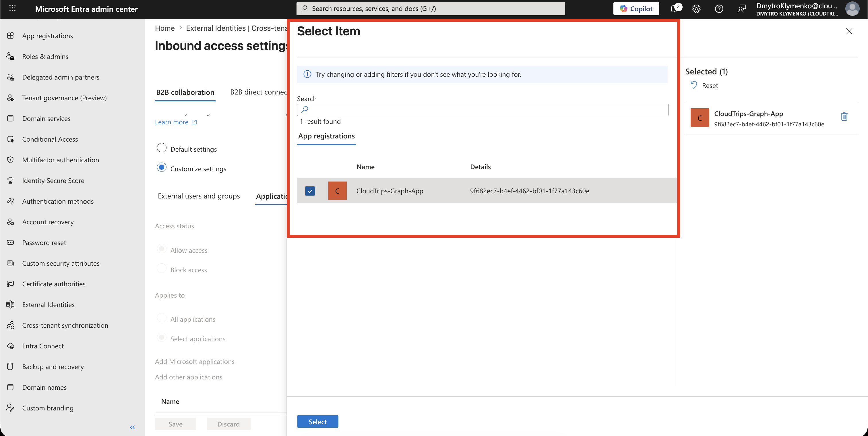
Task: Open Certificate authorities in sidebar
Action: pyautogui.click(x=54, y=284)
